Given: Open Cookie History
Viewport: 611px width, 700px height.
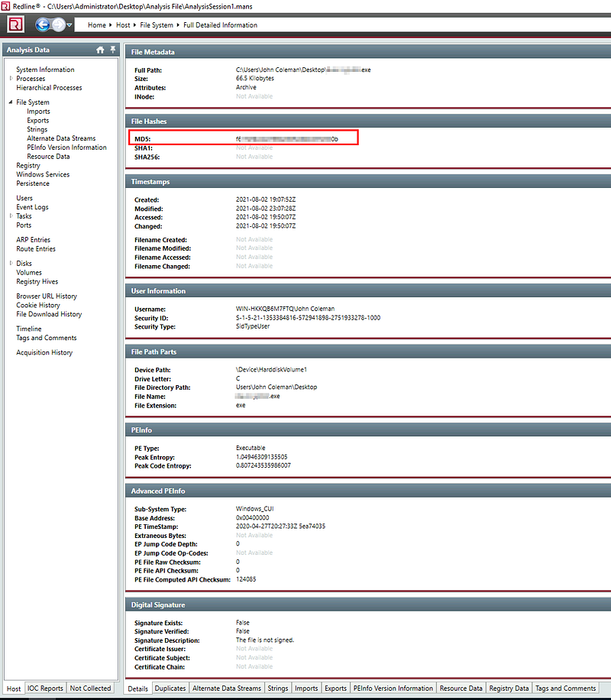Looking at the screenshot, I should tap(38, 306).
